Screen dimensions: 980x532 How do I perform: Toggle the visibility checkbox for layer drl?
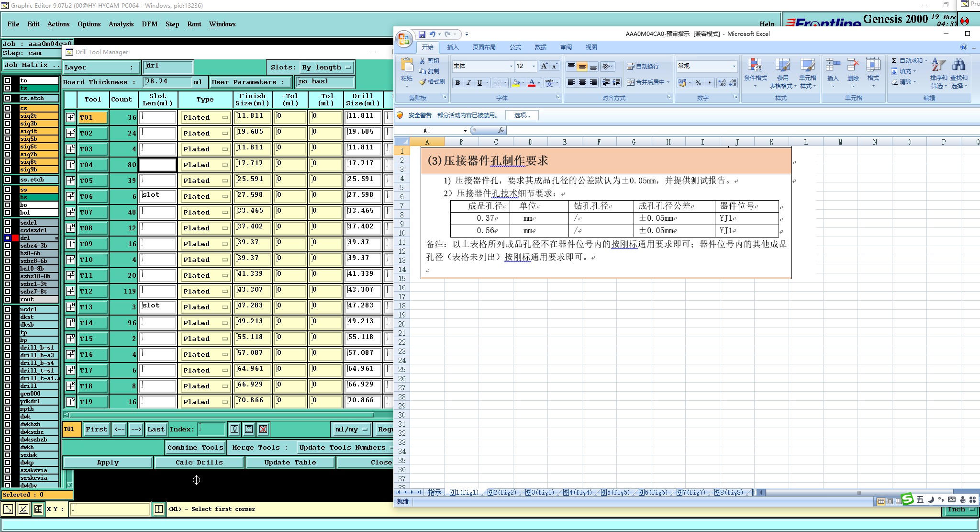[8, 238]
